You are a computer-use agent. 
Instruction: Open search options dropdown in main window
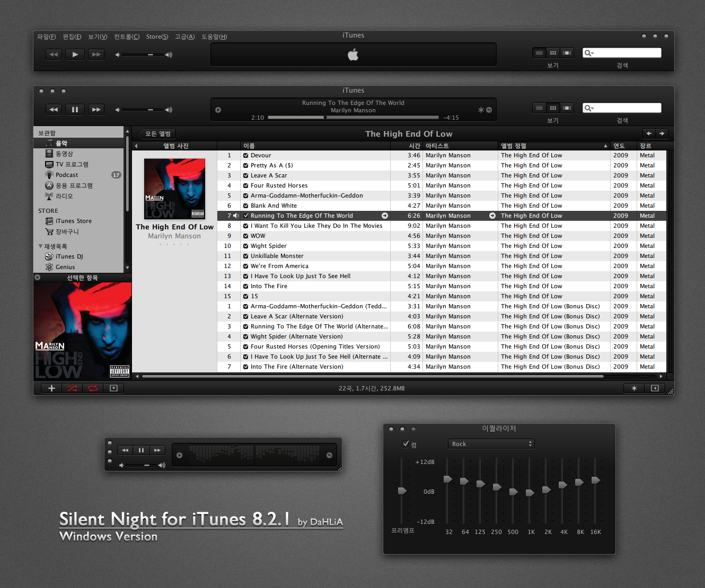589,108
